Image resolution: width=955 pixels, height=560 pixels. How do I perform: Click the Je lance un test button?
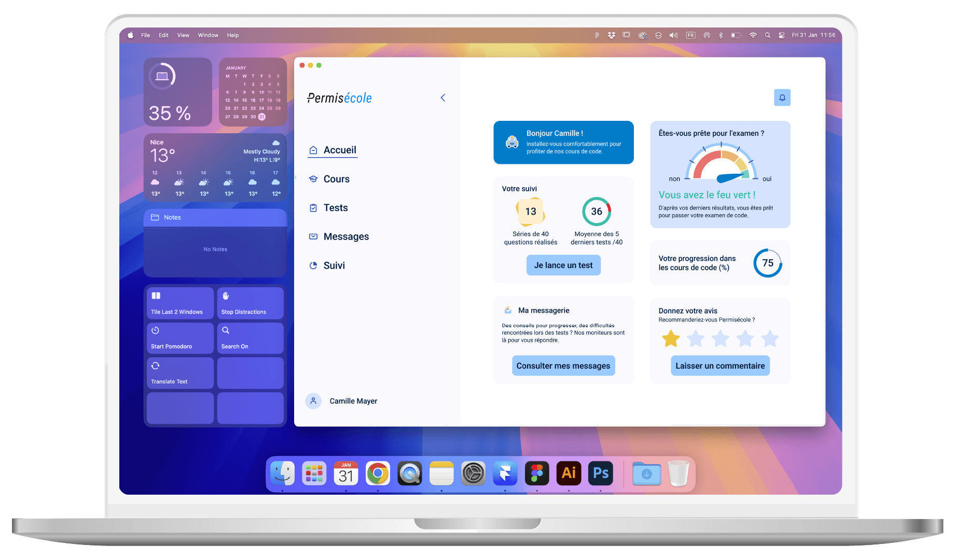pyautogui.click(x=563, y=265)
